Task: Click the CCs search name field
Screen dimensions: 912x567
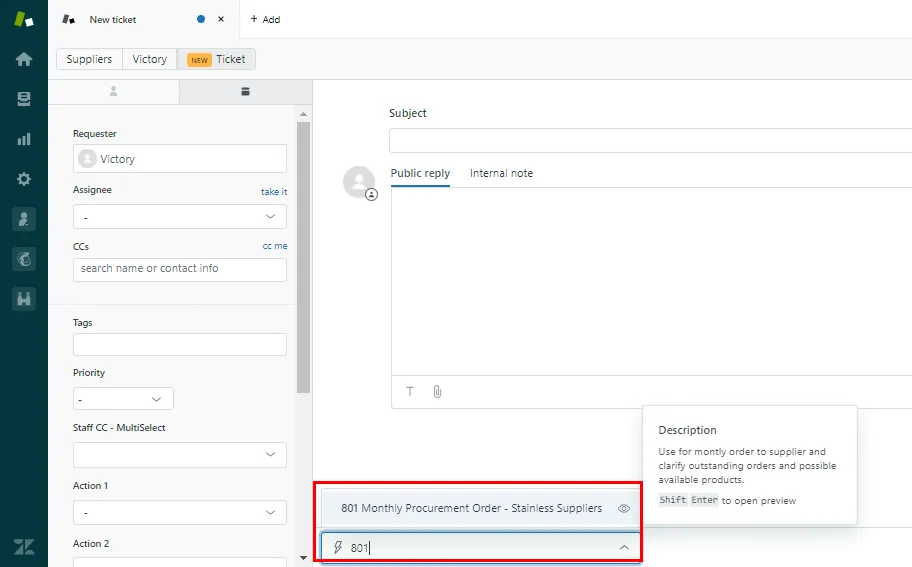Action: (180, 269)
